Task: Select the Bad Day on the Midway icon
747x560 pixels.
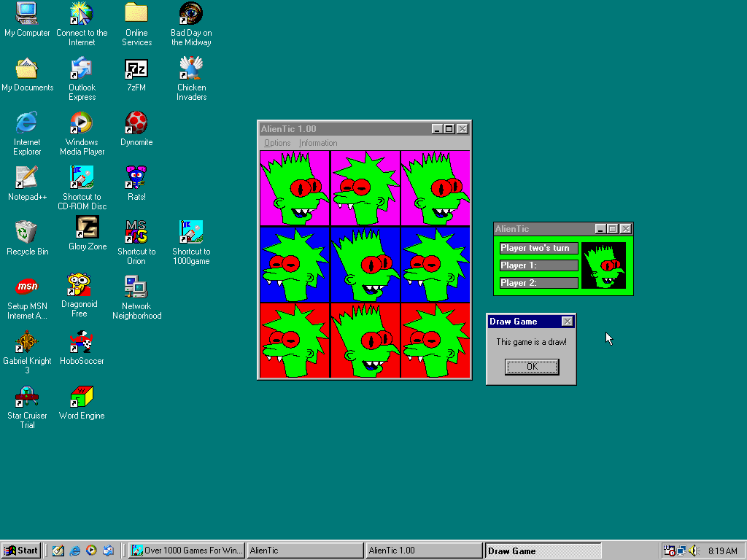Action: (x=191, y=15)
